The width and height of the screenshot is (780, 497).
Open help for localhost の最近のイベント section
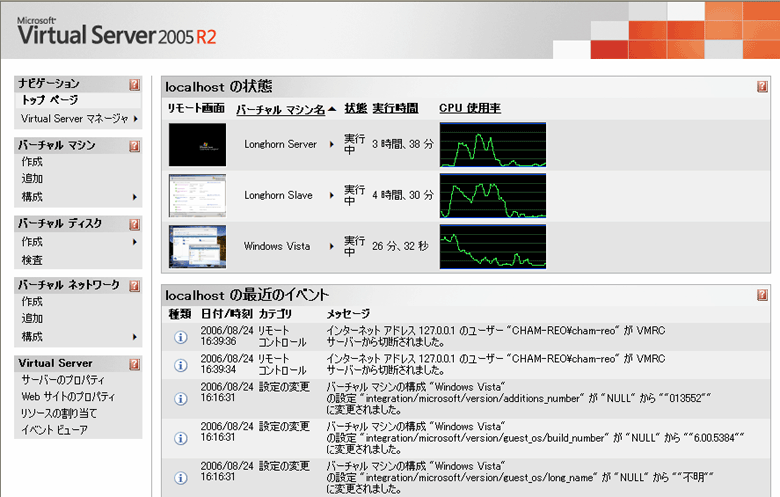point(762,295)
